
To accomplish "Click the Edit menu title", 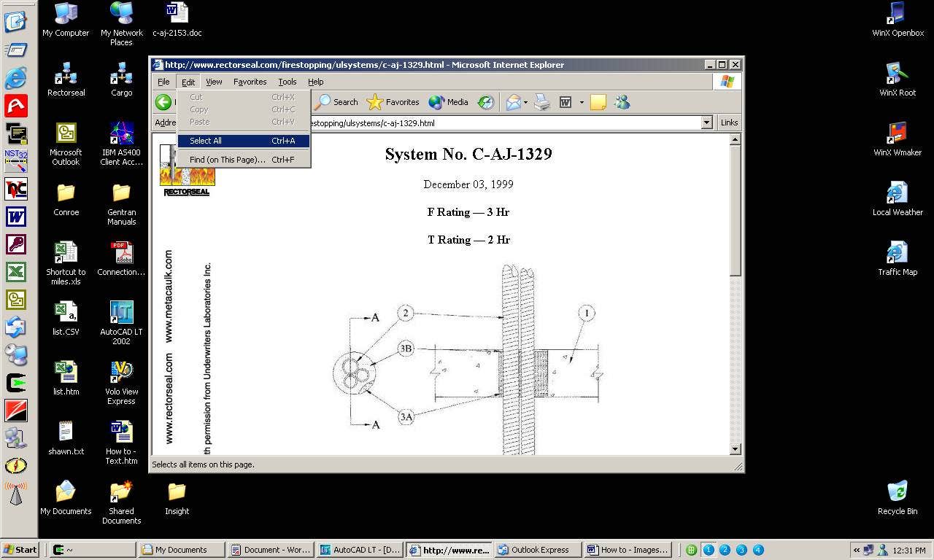I will point(188,82).
